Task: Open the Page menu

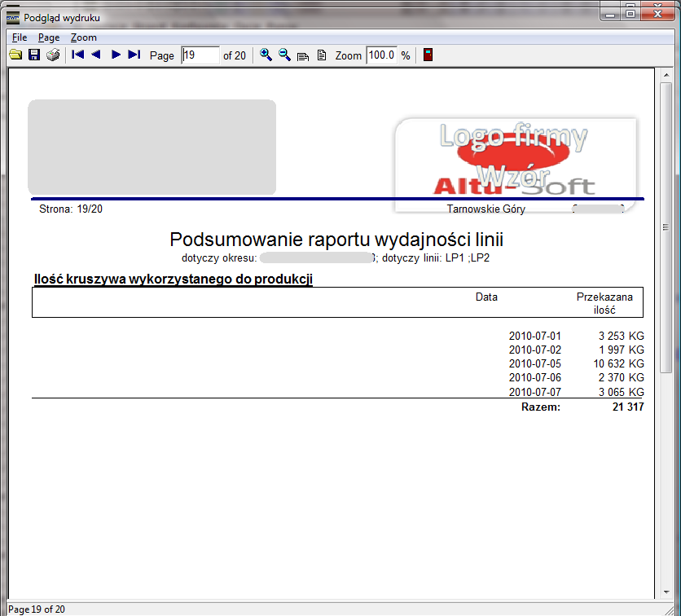Action: (x=49, y=37)
